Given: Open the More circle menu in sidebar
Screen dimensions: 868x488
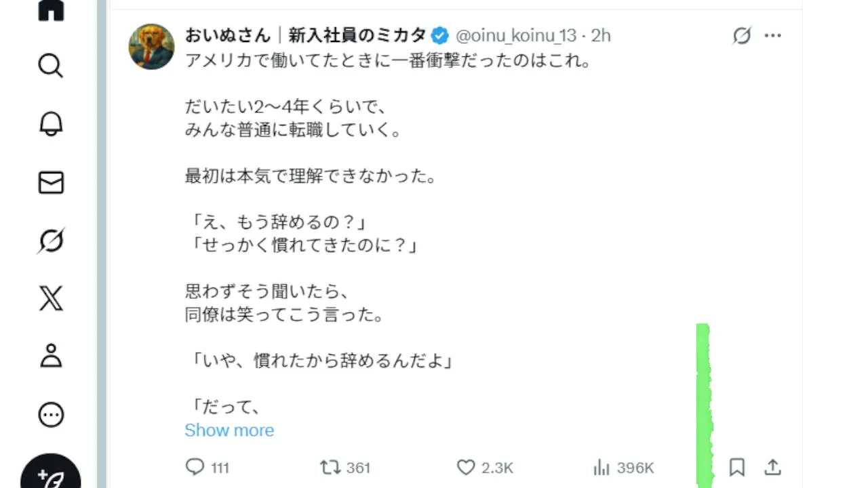Looking at the screenshot, I should click(x=51, y=415).
